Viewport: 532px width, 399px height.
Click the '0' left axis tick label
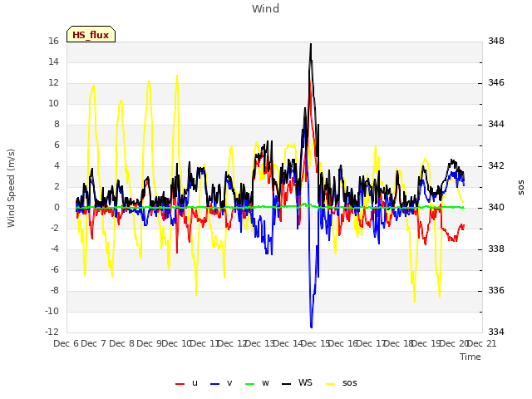[57, 207]
